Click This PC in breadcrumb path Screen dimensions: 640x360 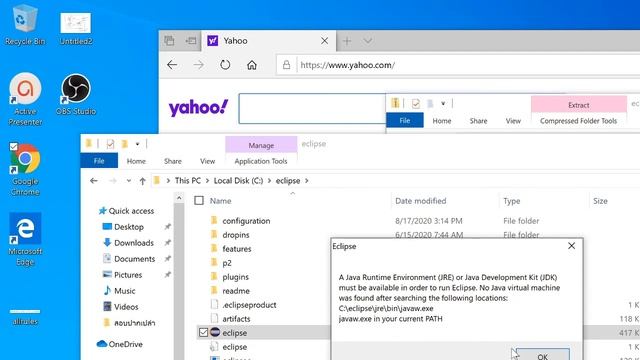click(188, 180)
